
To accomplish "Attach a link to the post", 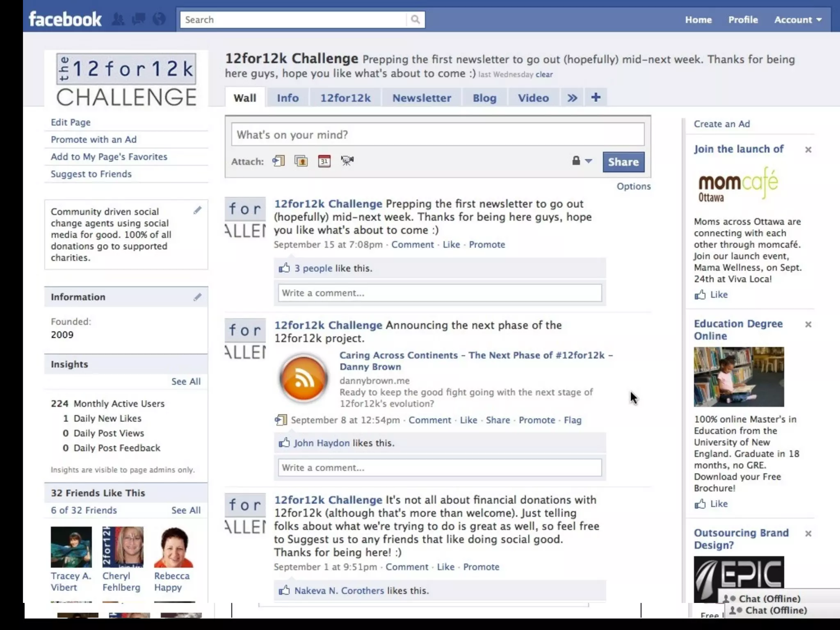I will pos(278,161).
